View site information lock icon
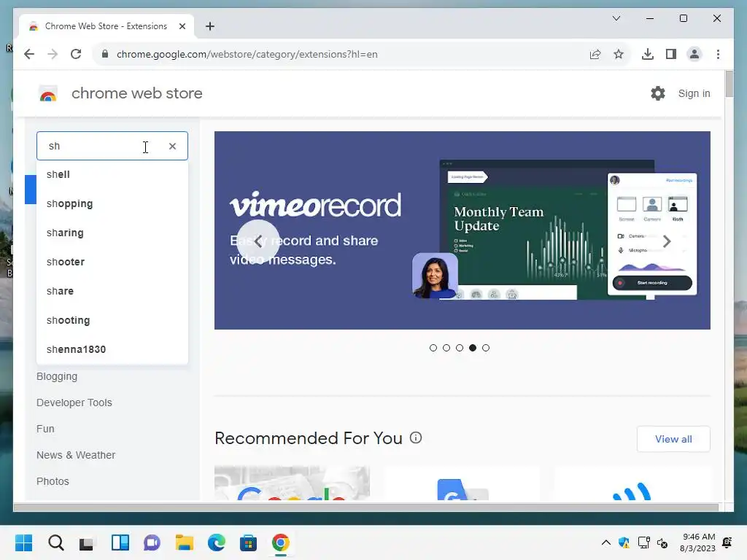 pyautogui.click(x=105, y=54)
